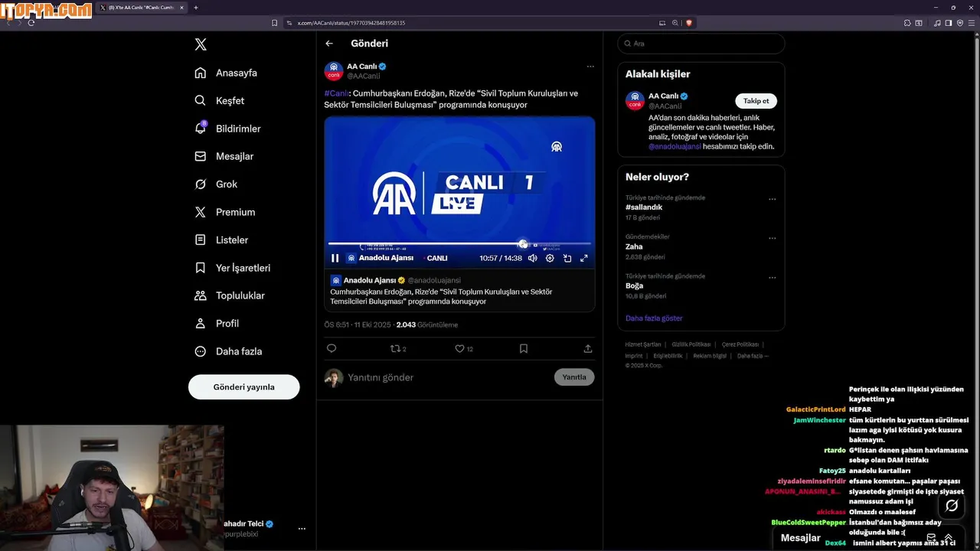Screen dimensions: 980x551
Task: Open Profil from the sidebar
Action: pyautogui.click(x=217, y=324)
